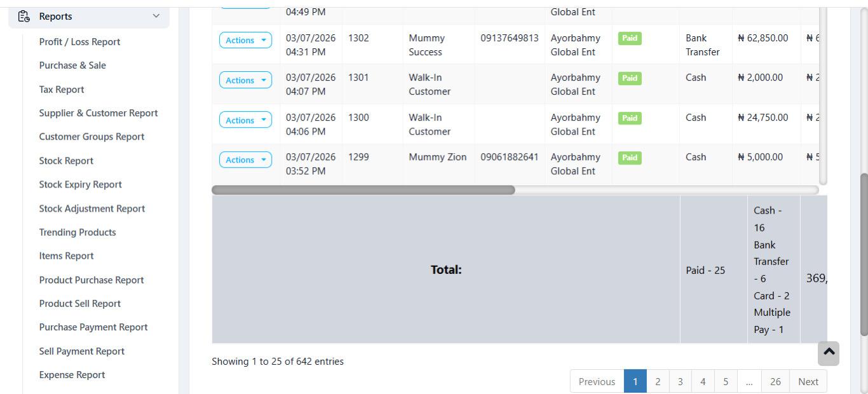Click Bank Transfer payment method for 1302

tap(702, 45)
